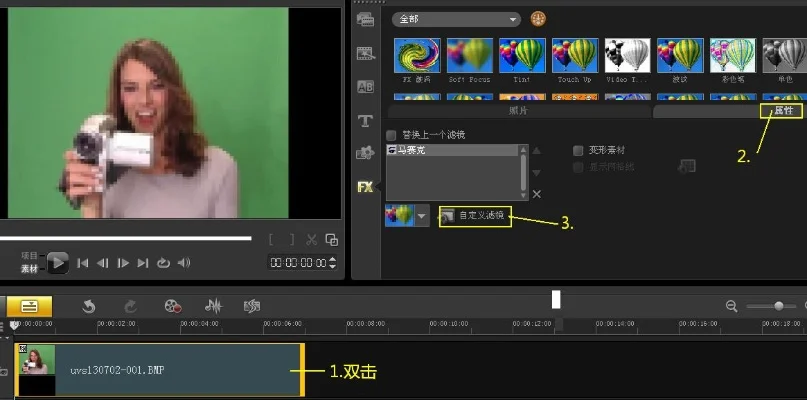Toggle the system volume speaker icon
Screen dimensions: 807x400
184,263
